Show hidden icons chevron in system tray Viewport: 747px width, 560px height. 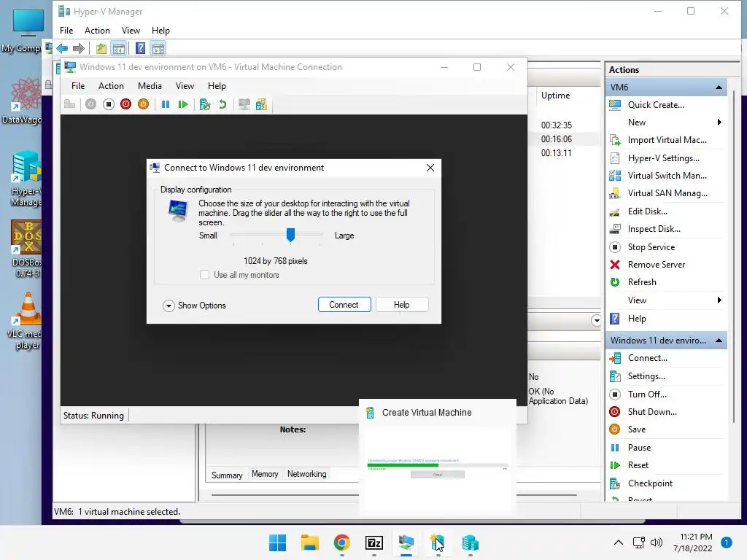coord(619,542)
